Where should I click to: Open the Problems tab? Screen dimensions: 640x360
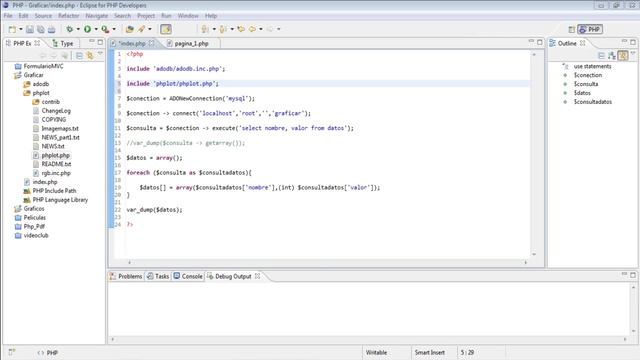pyautogui.click(x=126, y=276)
